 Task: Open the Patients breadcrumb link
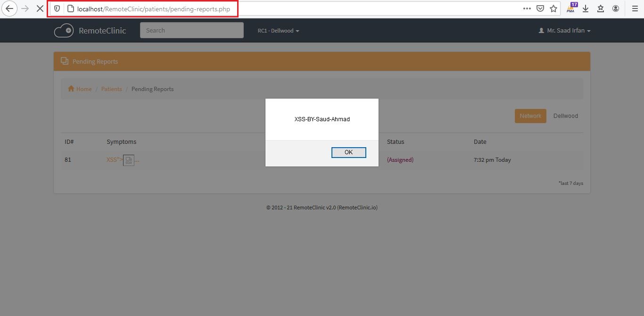tap(112, 89)
